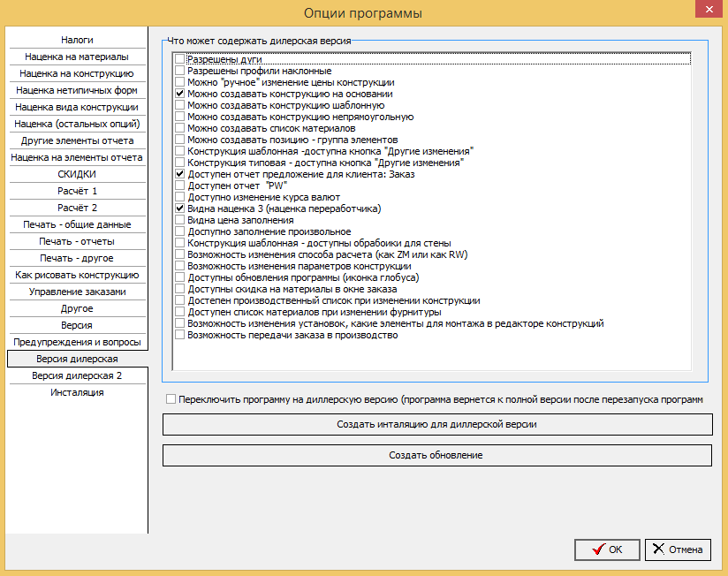This screenshot has height=576, width=728.
Task: Click the OK button with red checkmark
Action: tap(607, 549)
